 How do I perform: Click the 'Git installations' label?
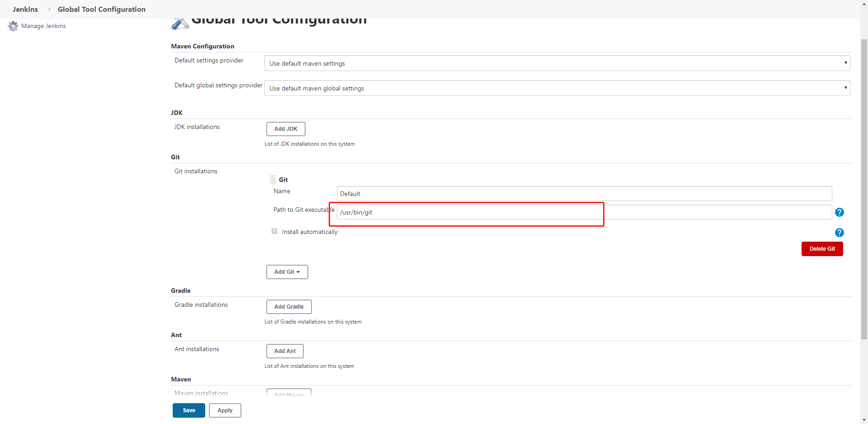196,172
